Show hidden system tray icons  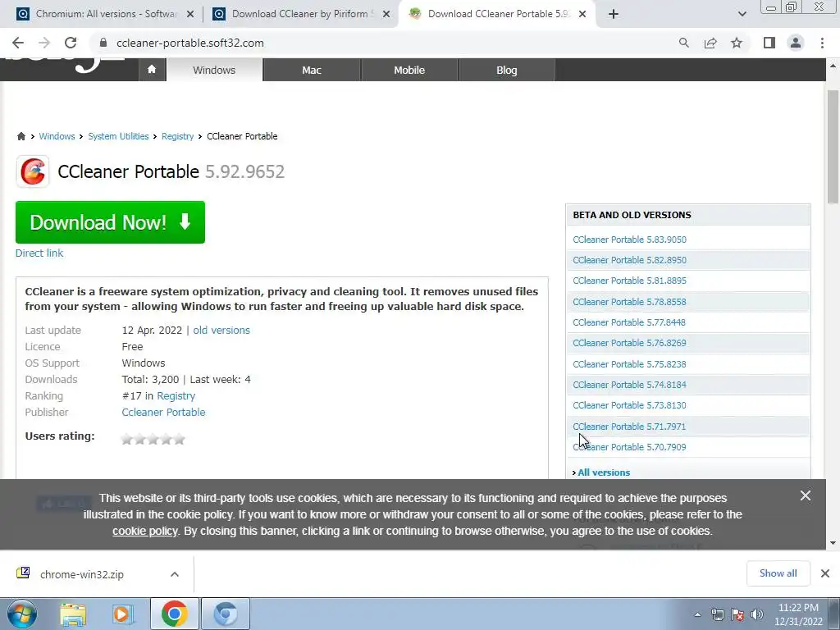tap(697, 614)
